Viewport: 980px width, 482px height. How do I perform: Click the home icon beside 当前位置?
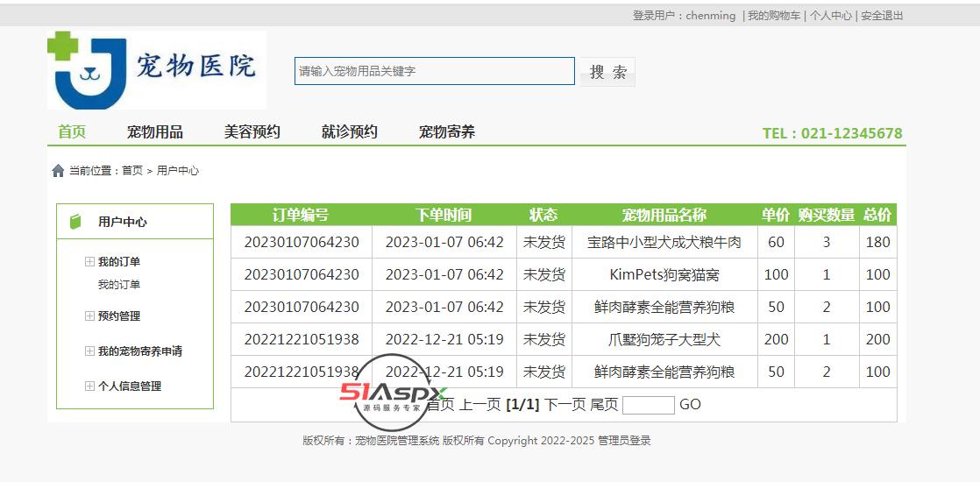tap(58, 171)
